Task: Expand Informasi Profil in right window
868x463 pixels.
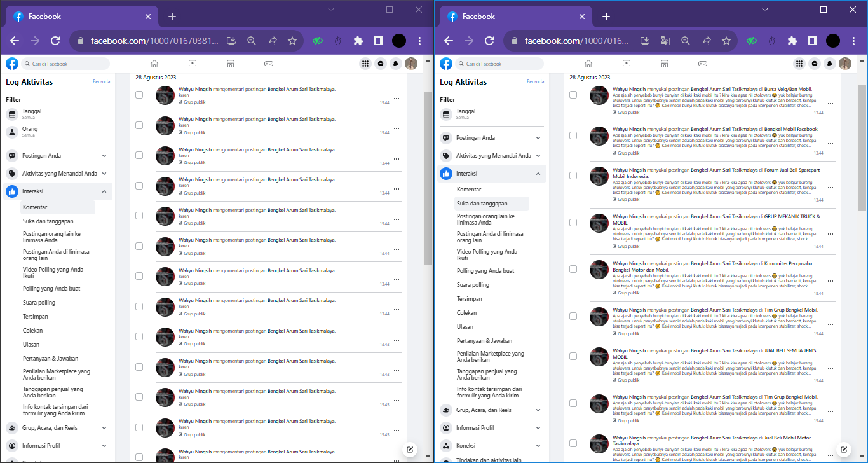Action: [x=492, y=428]
